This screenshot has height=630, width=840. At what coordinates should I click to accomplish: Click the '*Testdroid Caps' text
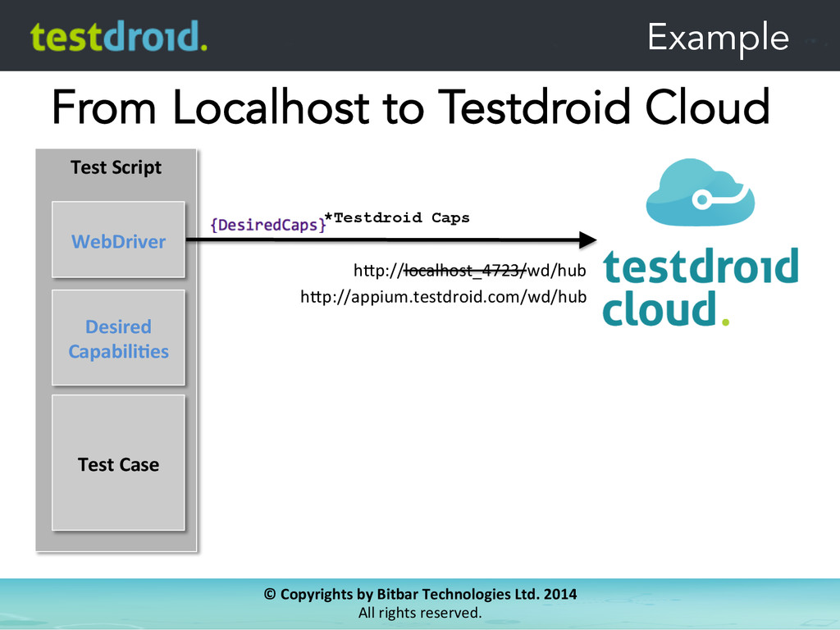pos(397,217)
